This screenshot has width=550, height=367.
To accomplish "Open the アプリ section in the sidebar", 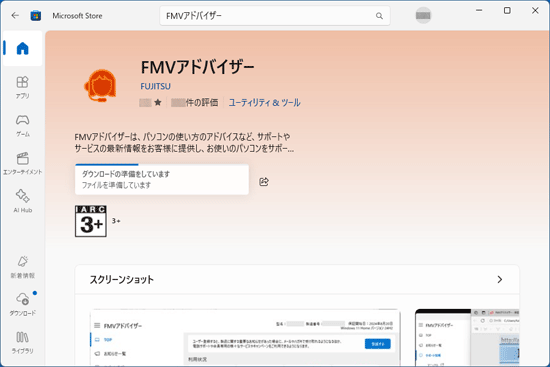I will click(x=22, y=88).
